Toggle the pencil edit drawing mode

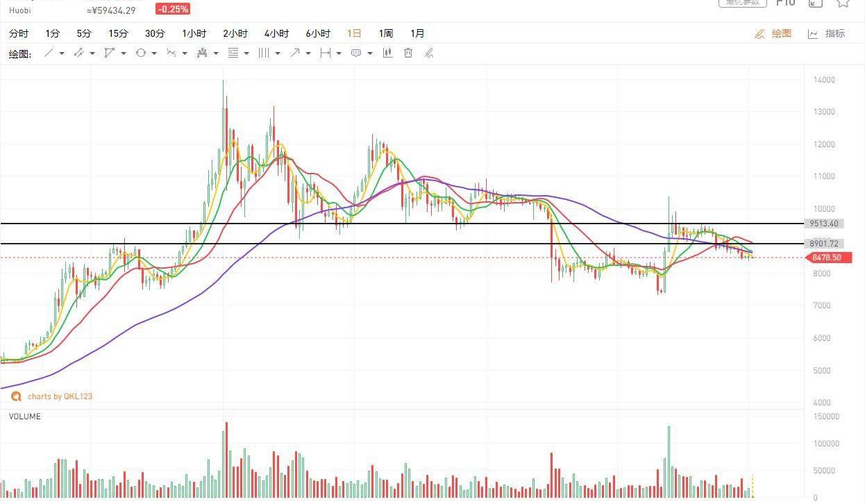(x=429, y=53)
